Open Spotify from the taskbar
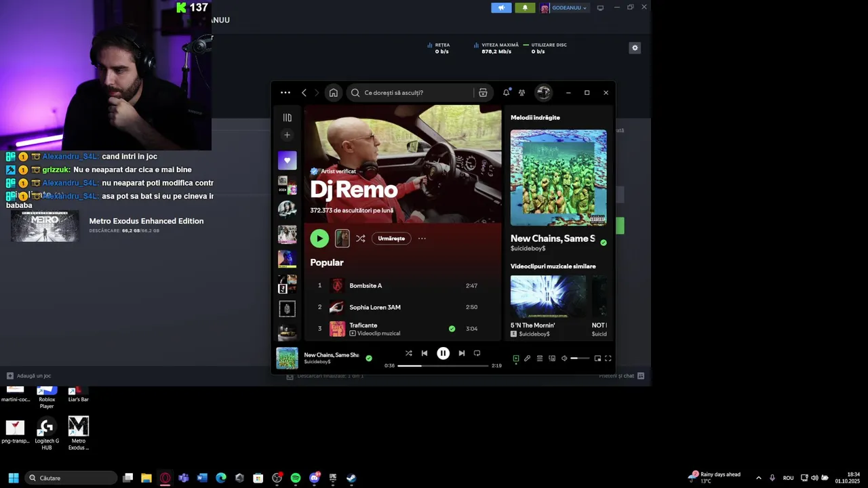 tap(296, 478)
